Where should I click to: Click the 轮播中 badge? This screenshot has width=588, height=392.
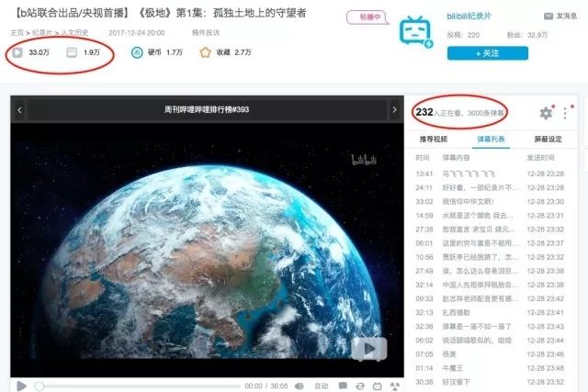(x=367, y=17)
